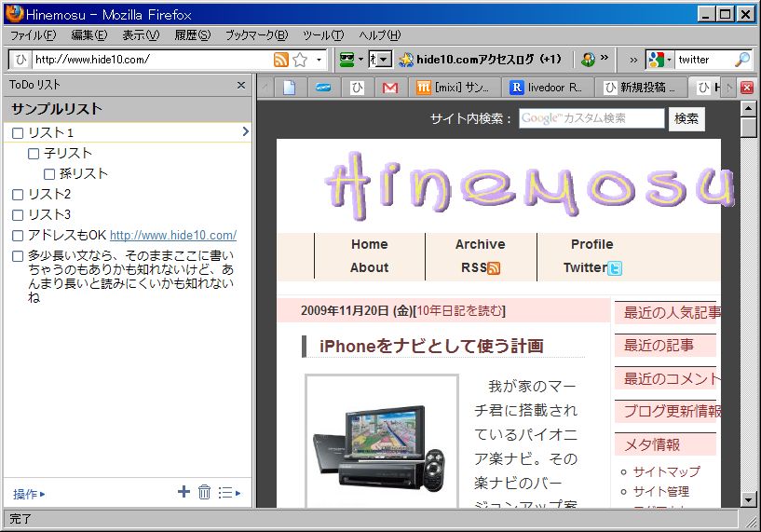Open the small combo box in the toolbar
This screenshot has width=761, height=532.
click(380, 60)
